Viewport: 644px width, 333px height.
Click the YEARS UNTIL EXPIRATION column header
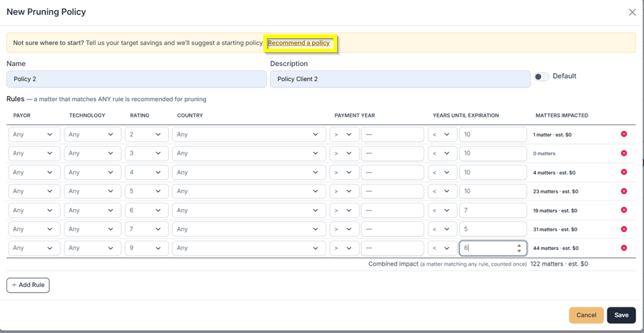(x=466, y=115)
